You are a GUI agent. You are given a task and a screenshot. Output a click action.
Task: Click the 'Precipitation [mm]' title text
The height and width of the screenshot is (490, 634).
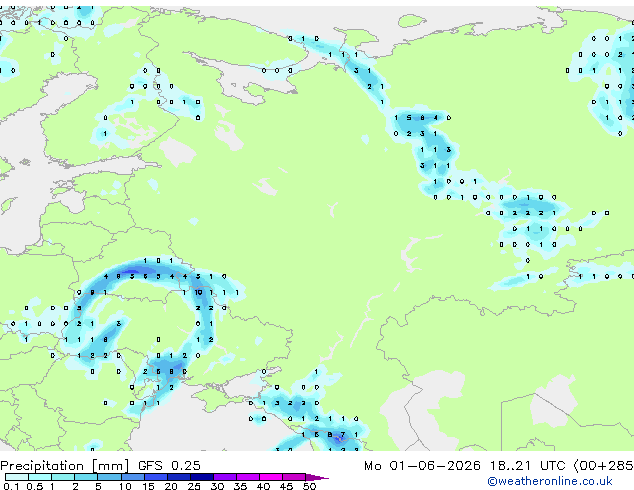click(65, 466)
